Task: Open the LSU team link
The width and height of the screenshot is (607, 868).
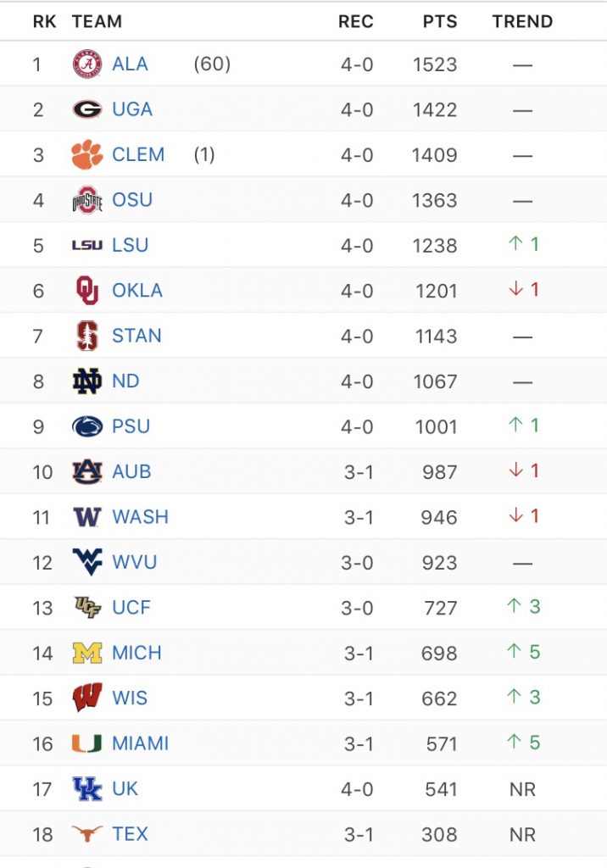Action: (x=131, y=245)
